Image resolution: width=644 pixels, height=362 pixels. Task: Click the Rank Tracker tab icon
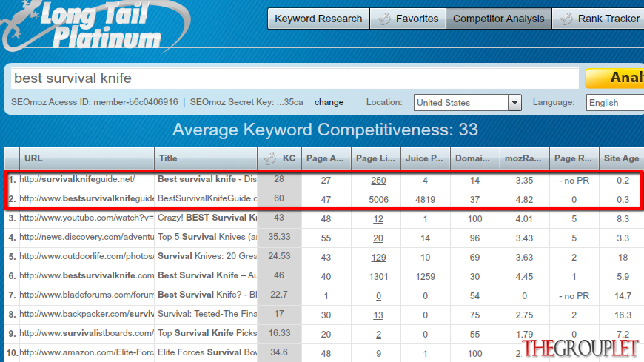(x=566, y=19)
